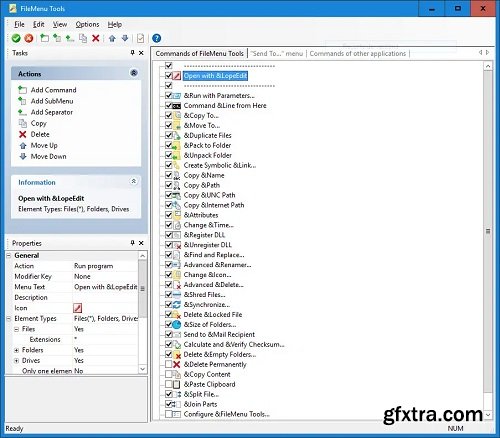The width and height of the screenshot is (500, 438).
Task: Uncheck the Copy Path checkbox
Action: coord(169,185)
